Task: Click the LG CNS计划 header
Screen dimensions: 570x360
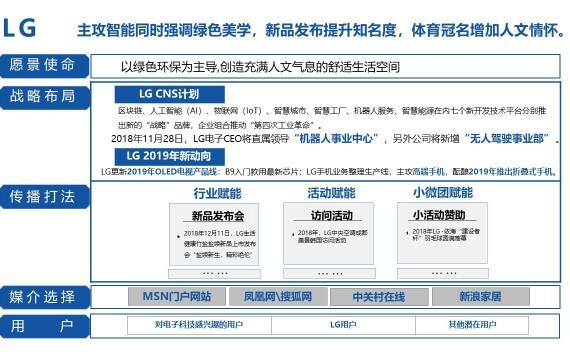Action: point(169,94)
